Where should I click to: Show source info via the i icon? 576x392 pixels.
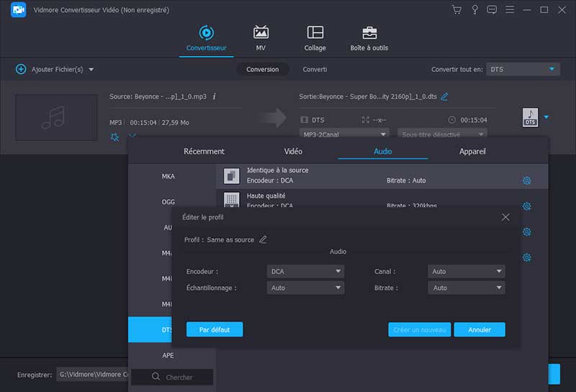(x=214, y=96)
